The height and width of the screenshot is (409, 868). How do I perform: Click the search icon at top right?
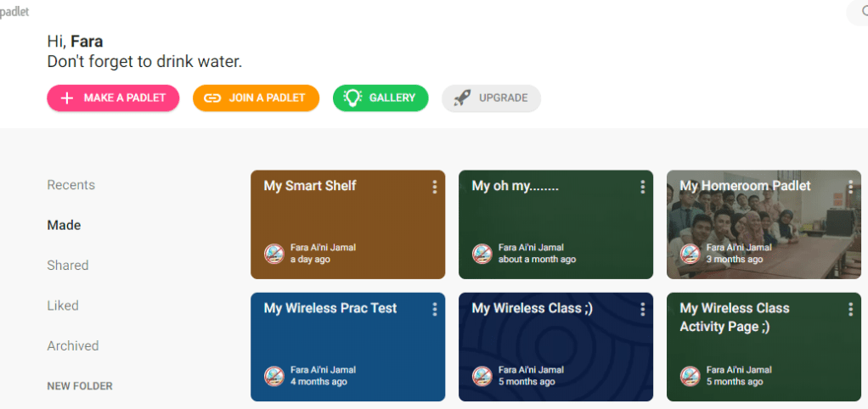click(860, 11)
